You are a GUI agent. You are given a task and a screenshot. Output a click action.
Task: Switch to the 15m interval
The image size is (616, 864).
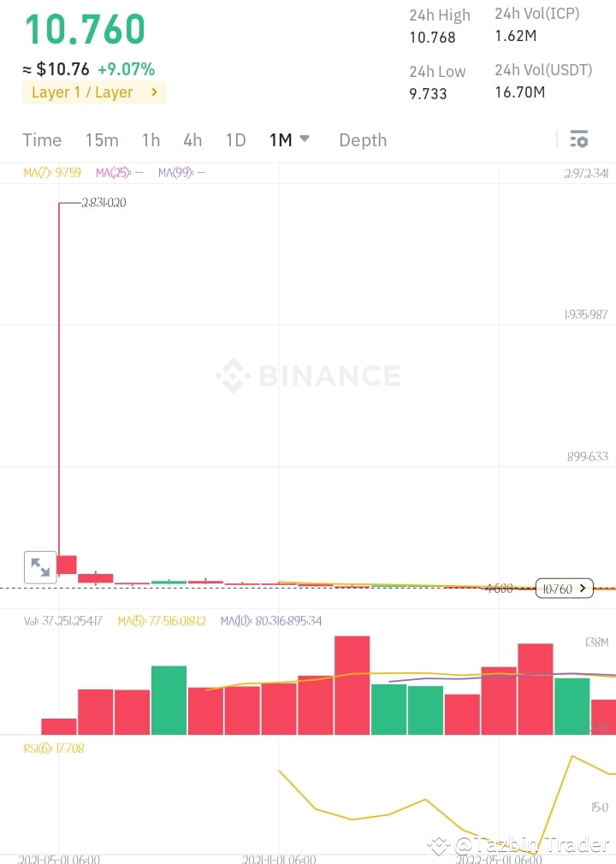(x=101, y=140)
